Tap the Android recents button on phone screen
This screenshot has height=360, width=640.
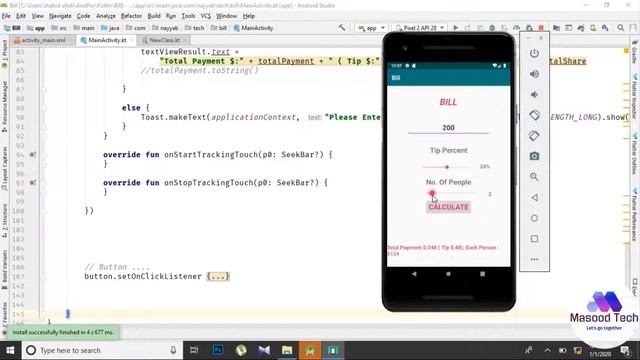482,274
